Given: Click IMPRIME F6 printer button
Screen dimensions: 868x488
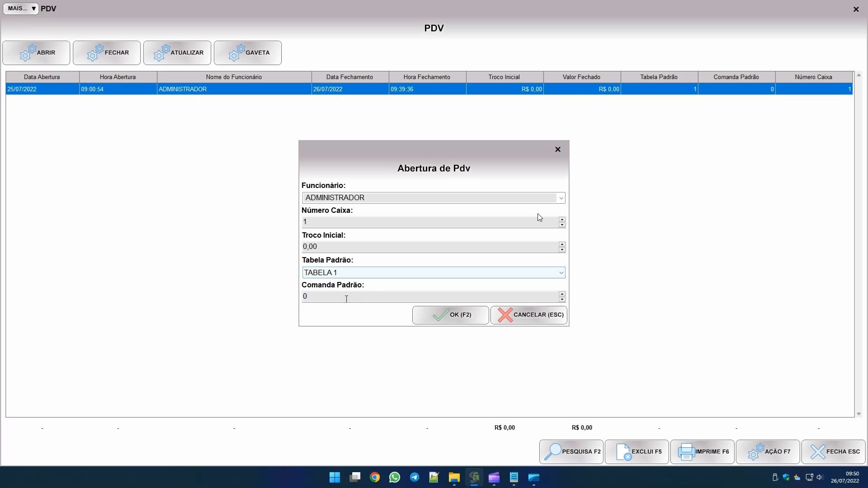Looking at the screenshot, I should point(703,452).
